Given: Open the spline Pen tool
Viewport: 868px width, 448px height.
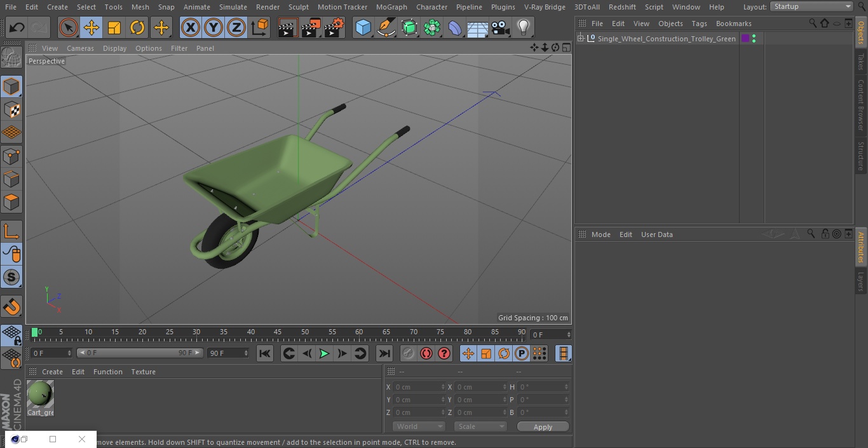Looking at the screenshot, I should coord(386,27).
